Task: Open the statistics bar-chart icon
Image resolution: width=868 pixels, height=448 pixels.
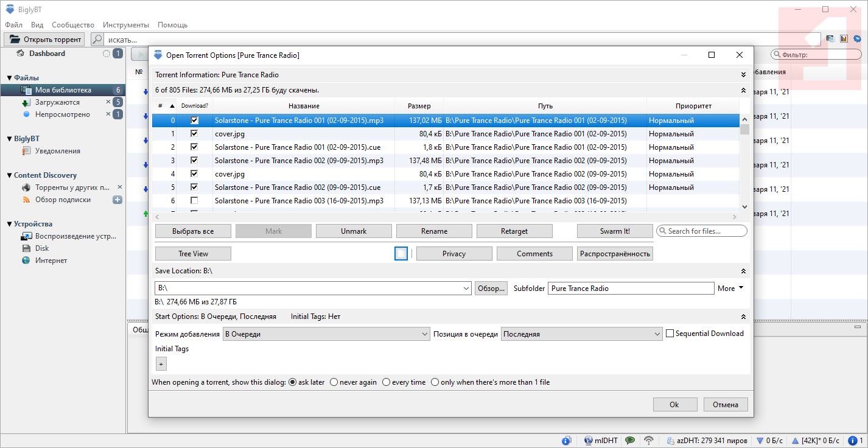Action: pyautogui.click(x=844, y=38)
